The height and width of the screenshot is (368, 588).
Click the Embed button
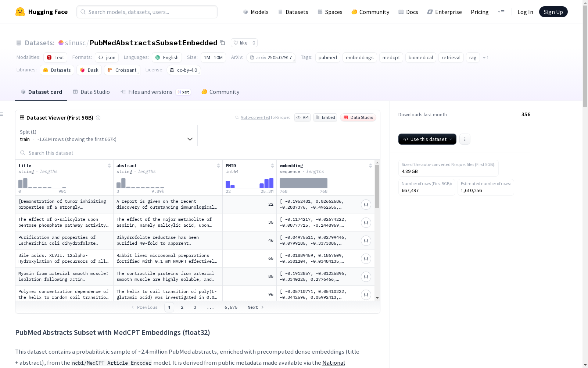tap(325, 117)
